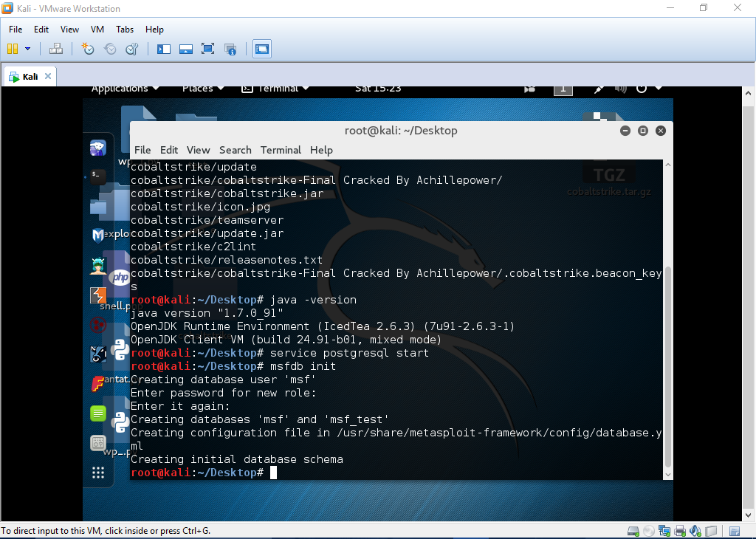Open terminal View menu
This screenshot has width=756, height=539.
tap(198, 150)
